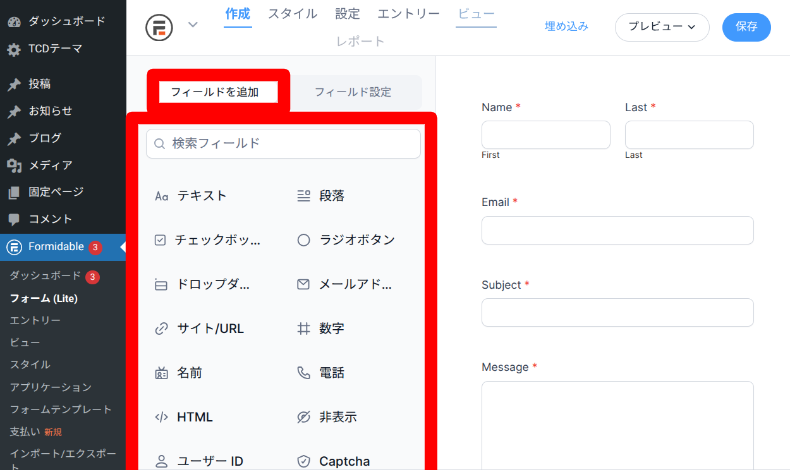Open the 設定 tab in top navigation
The image size is (790, 470).
pos(348,14)
